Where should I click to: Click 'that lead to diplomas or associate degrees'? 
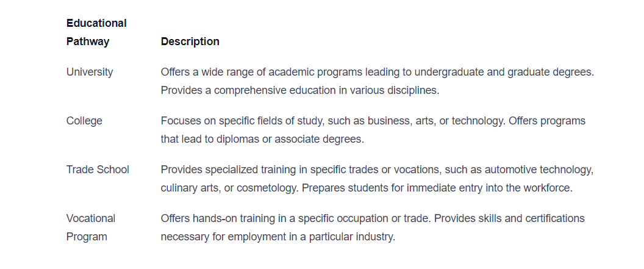[262, 139]
